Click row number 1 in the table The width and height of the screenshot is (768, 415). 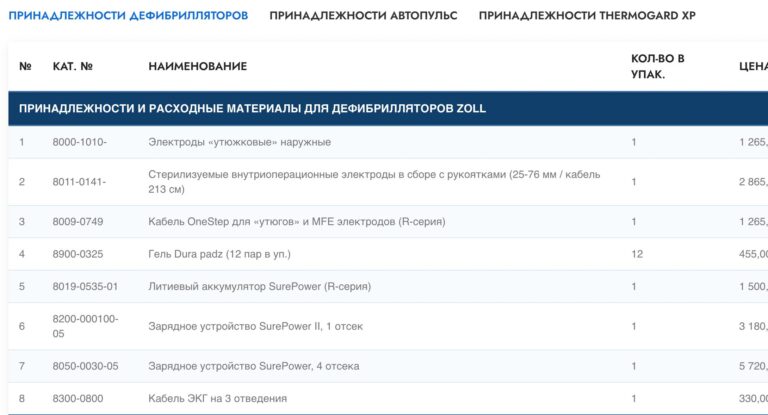(x=22, y=142)
